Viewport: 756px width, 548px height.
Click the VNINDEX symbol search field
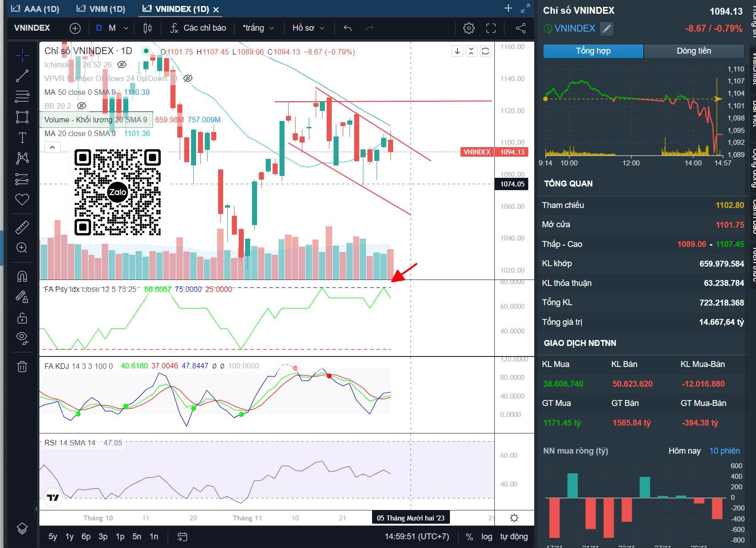pyautogui.click(x=32, y=28)
